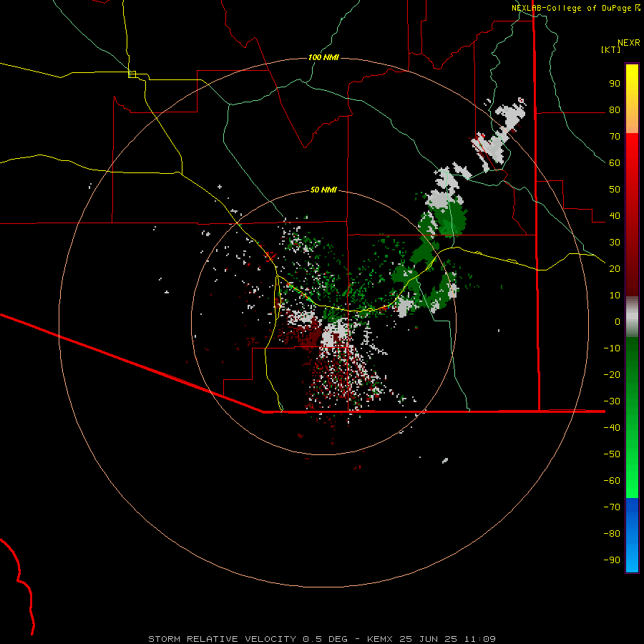Click the -70 value on velocity scale
The height and width of the screenshot is (644, 644).
[x=612, y=507]
